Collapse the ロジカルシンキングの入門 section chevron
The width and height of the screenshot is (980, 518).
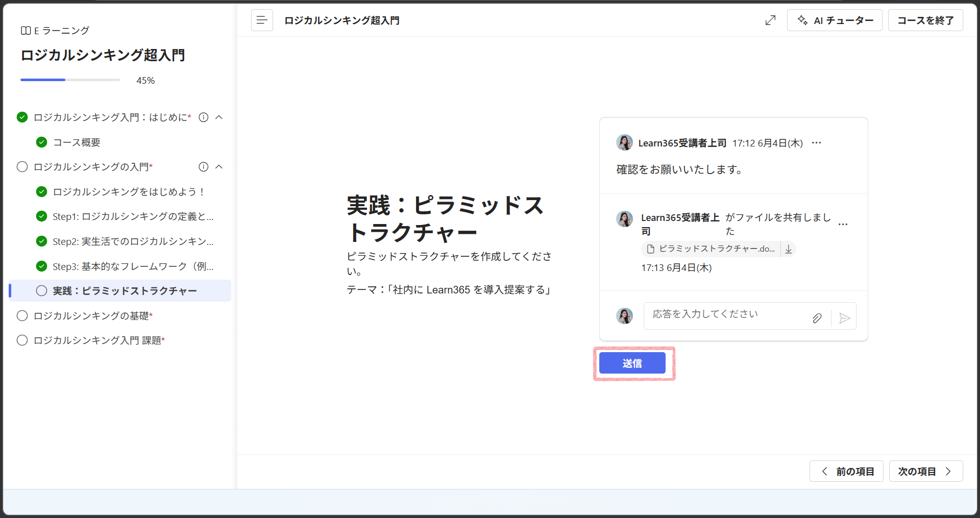click(219, 167)
